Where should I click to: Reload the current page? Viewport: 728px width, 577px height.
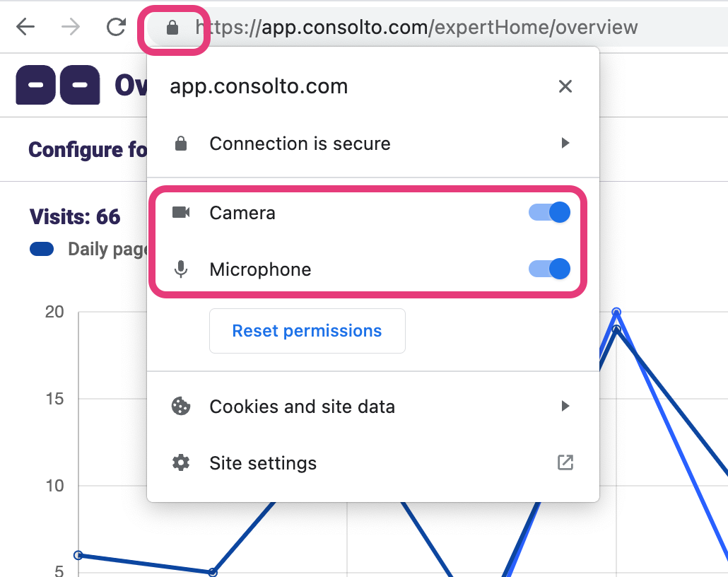pos(116,27)
